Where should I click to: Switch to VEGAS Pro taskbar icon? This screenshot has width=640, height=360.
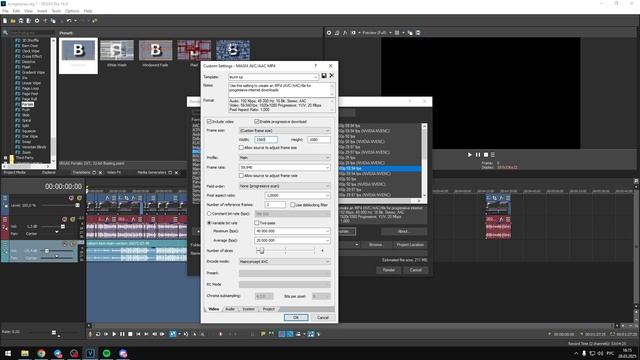click(90, 353)
